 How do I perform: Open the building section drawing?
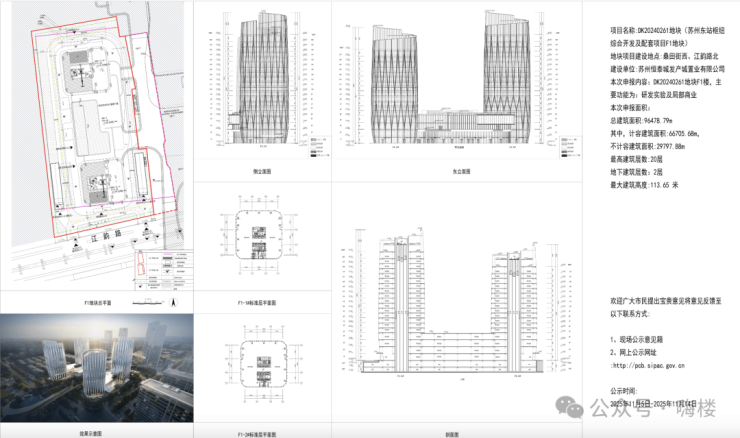pos(456,304)
